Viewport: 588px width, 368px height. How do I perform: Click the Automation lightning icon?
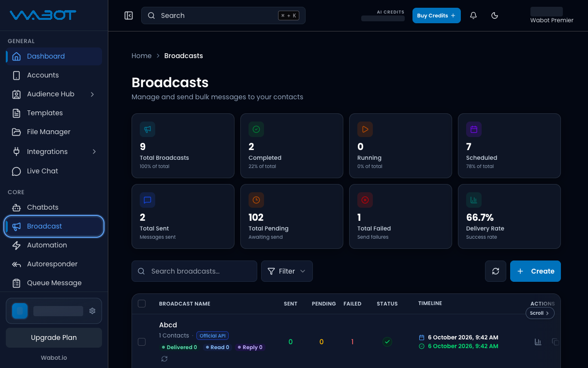click(x=16, y=245)
